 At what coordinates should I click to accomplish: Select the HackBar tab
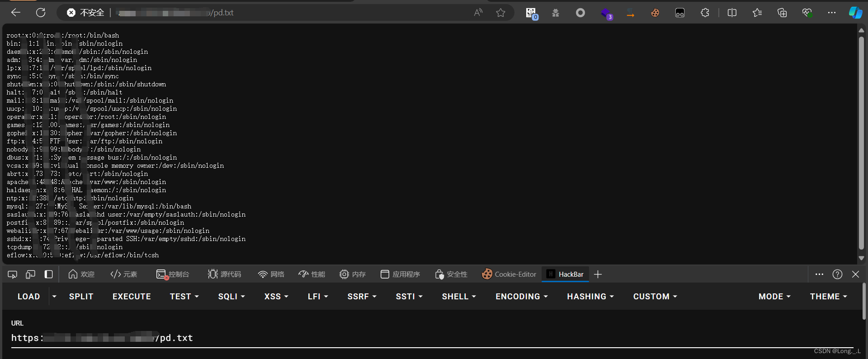click(565, 274)
